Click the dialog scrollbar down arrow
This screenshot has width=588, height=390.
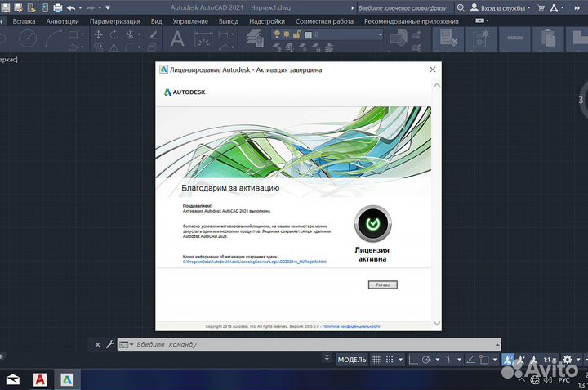[x=436, y=323]
